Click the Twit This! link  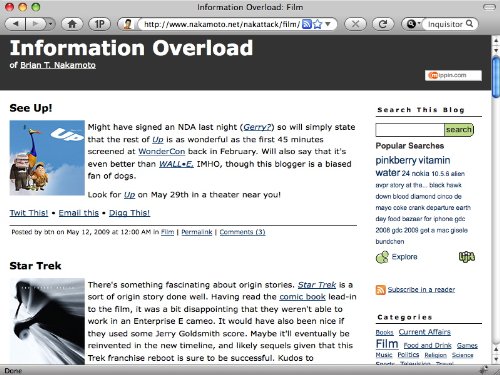29,213
